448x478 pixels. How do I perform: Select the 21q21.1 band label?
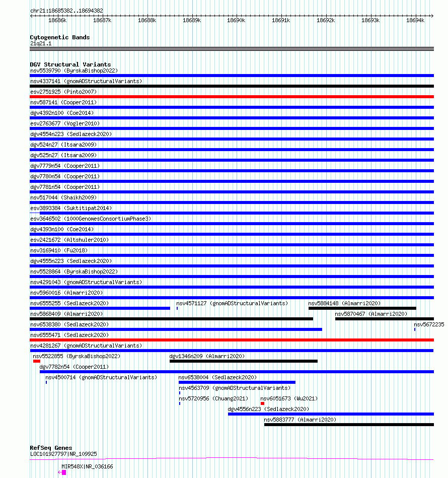click(x=41, y=44)
